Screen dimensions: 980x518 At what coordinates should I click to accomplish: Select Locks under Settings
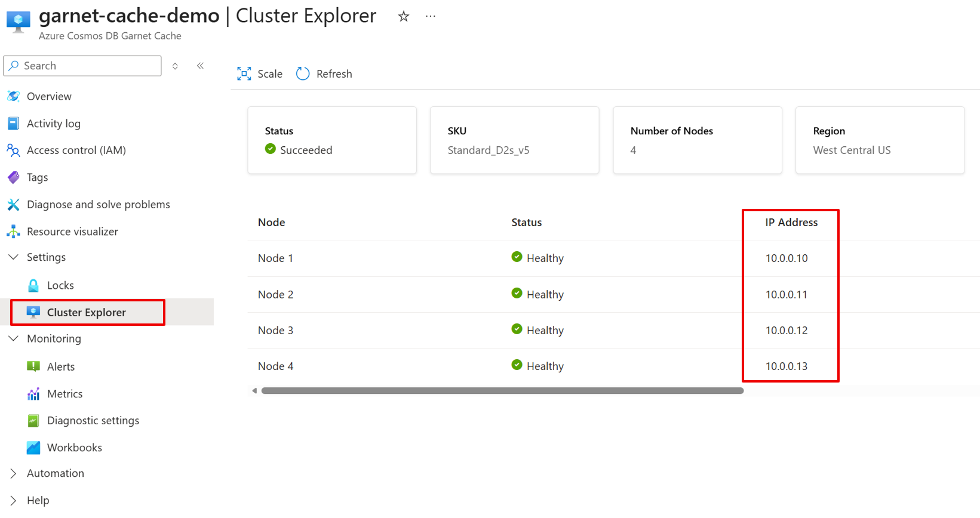[x=60, y=285]
